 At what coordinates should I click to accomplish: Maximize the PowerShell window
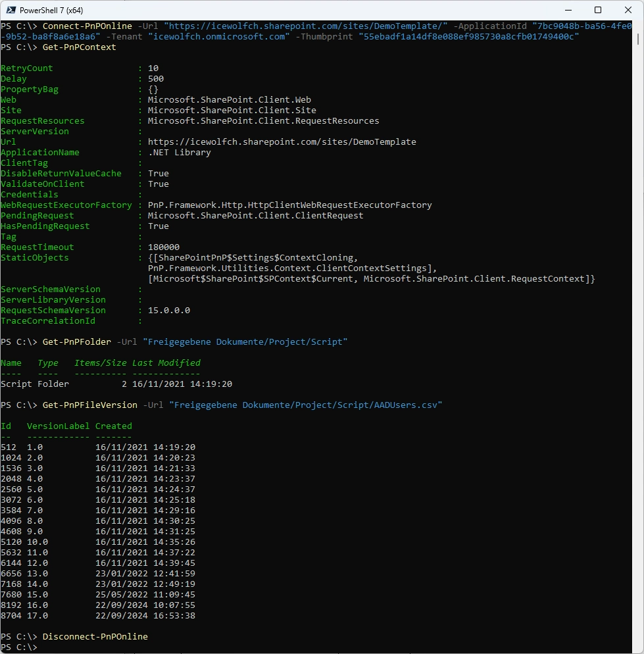coord(598,10)
